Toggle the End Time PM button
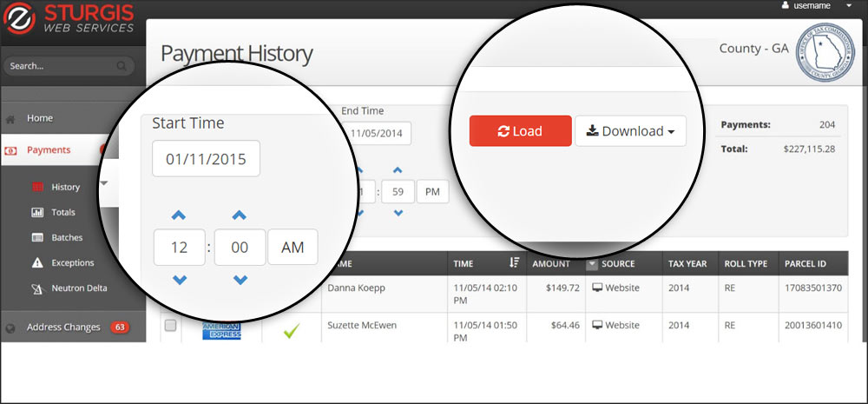This screenshot has width=868, height=404. pyautogui.click(x=432, y=192)
